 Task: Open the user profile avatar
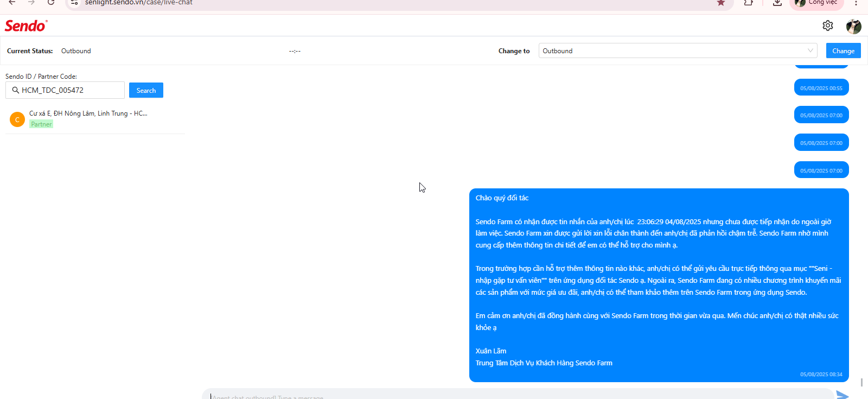click(x=853, y=26)
